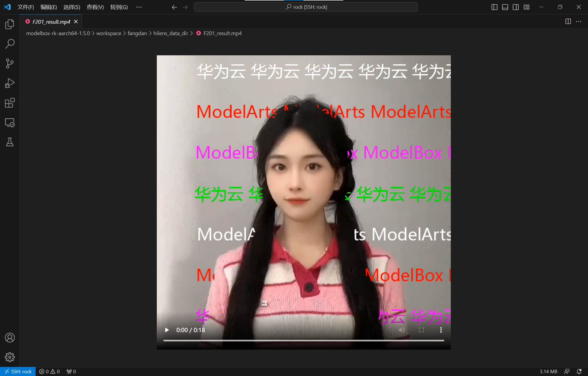
Task: Select the F201_result.mp4 tab
Action: point(51,22)
